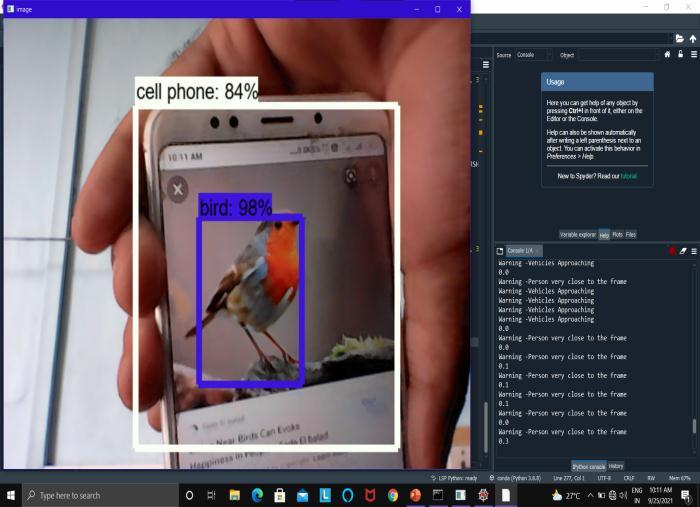Click the 'Usage' header in Help pane
This screenshot has height=507, width=700.
click(597, 82)
